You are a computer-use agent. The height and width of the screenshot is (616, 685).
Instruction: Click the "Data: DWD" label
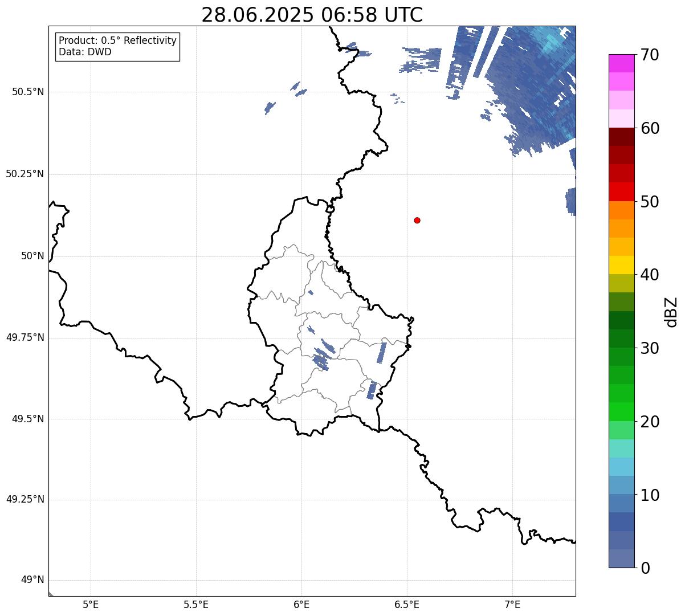pos(85,52)
